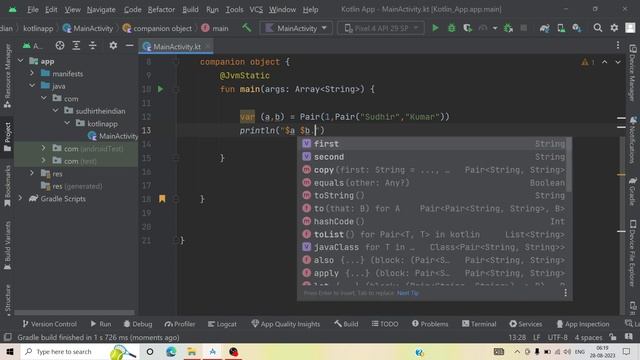This screenshot has width=640, height=360.
Task: Click the bookmark icon on line 18
Action: (162, 199)
